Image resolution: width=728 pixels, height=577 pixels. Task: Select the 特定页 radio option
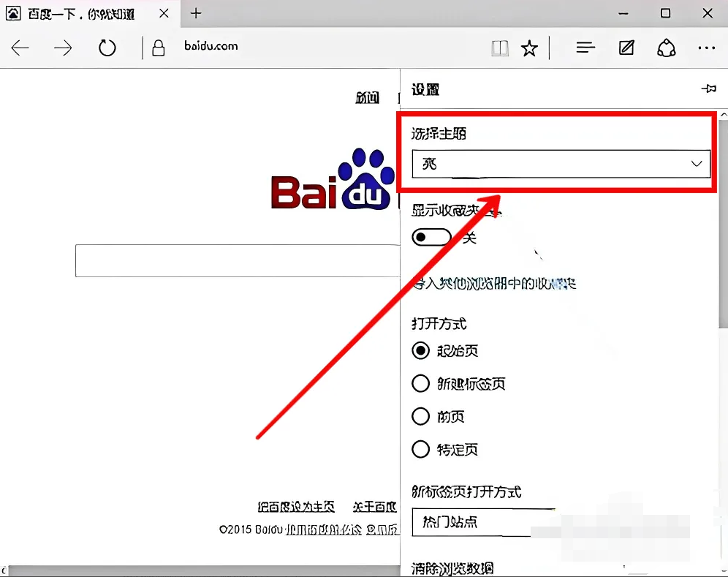420,449
